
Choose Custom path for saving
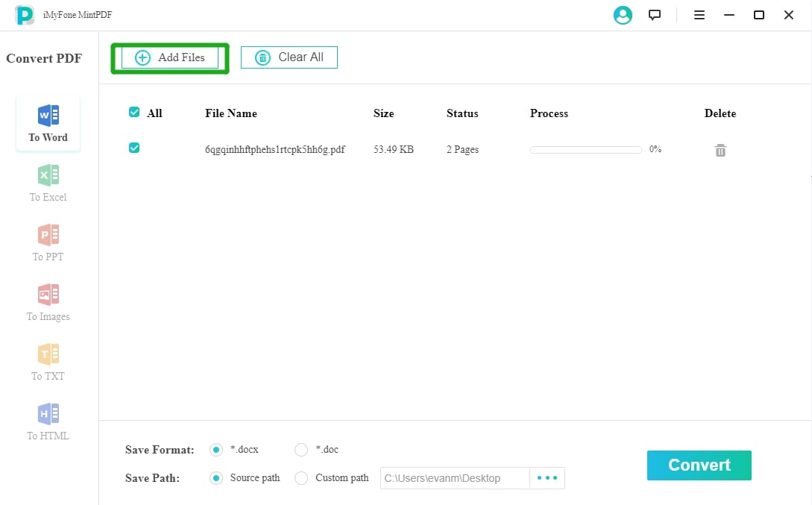click(x=301, y=478)
